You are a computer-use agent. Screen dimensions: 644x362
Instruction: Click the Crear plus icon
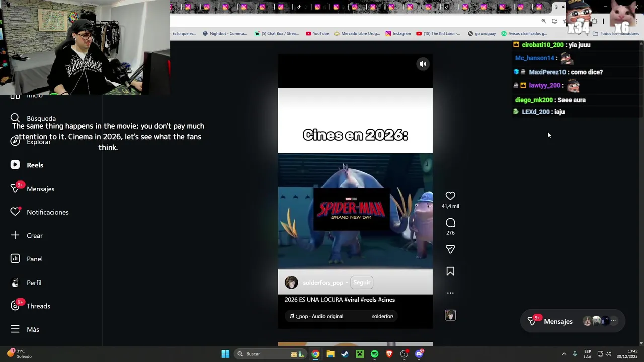click(15, 235)
